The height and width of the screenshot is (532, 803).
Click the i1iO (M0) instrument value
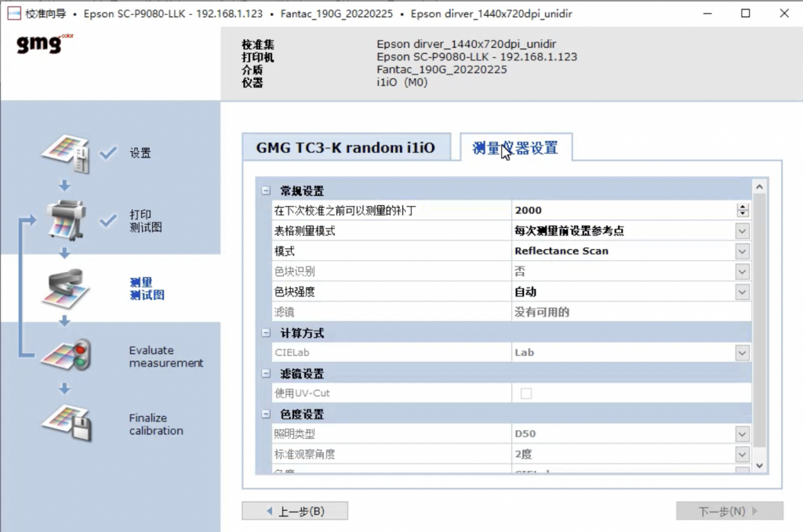click(402, 82)
